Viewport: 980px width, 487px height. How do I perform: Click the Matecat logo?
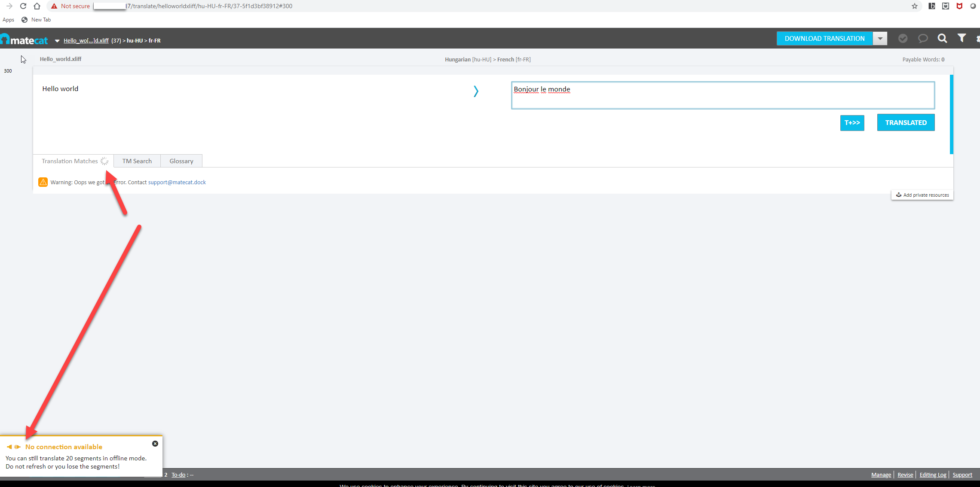[x=24, y=39]
